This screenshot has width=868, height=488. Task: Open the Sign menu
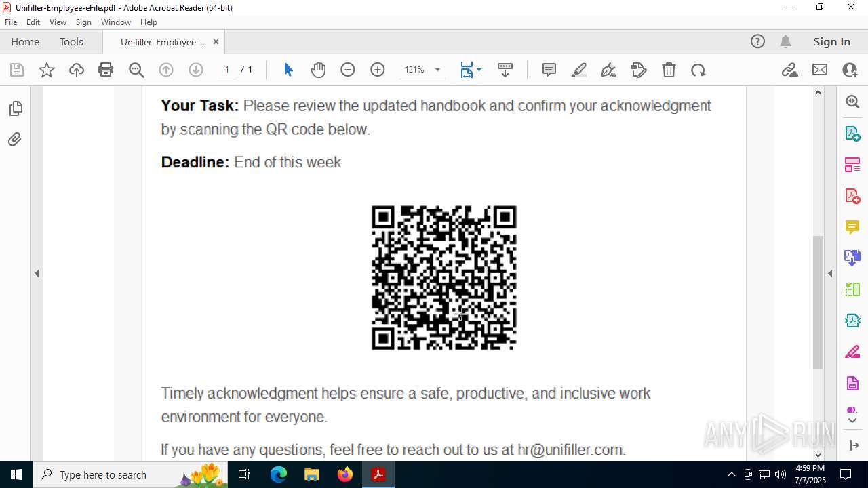83,22
